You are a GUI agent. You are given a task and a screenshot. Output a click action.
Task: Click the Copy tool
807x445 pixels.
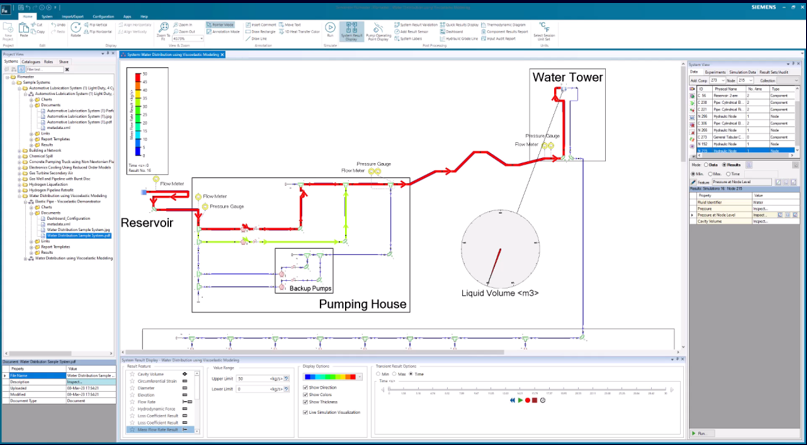pos(38,31)
